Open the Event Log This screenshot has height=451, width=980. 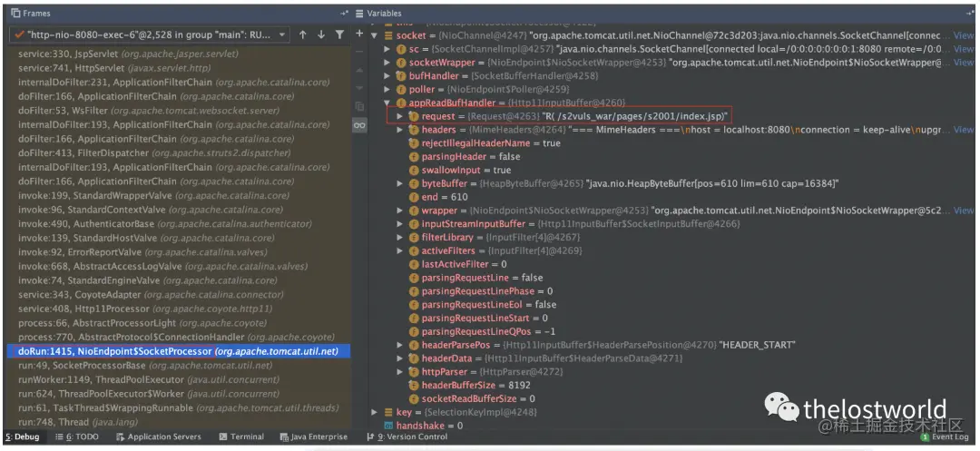pos(944,436)
